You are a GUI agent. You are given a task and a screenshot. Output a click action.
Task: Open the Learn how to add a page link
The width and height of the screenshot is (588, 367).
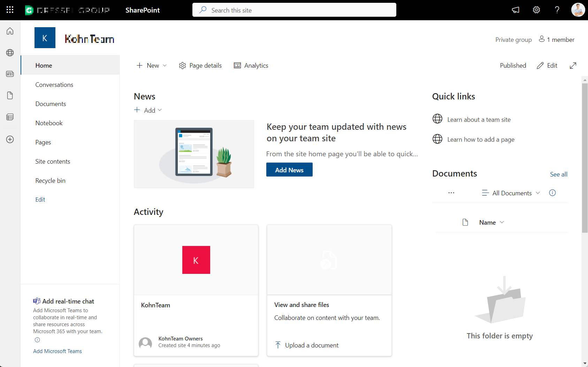(x=481, y=139)
